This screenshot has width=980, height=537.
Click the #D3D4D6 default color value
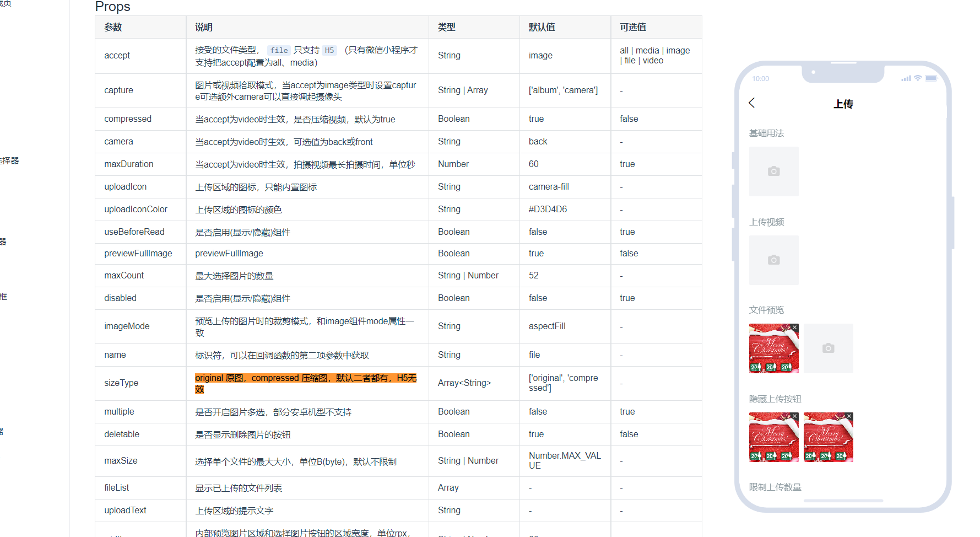point(548,210)
